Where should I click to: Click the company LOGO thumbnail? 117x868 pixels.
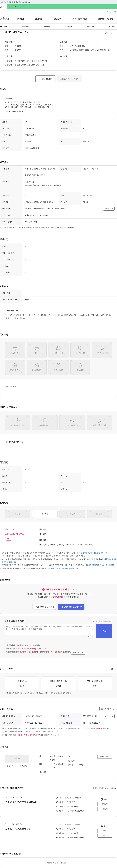17,759
